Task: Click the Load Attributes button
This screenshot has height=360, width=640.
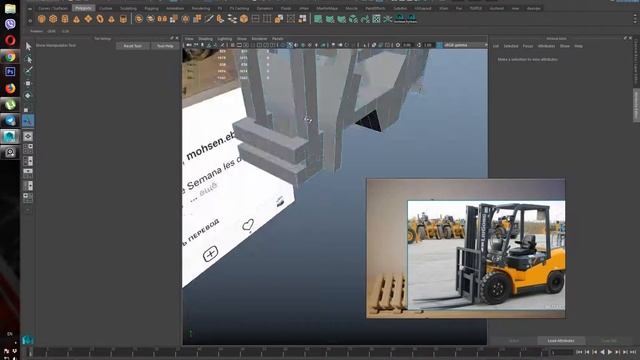Action: (561, 340)
